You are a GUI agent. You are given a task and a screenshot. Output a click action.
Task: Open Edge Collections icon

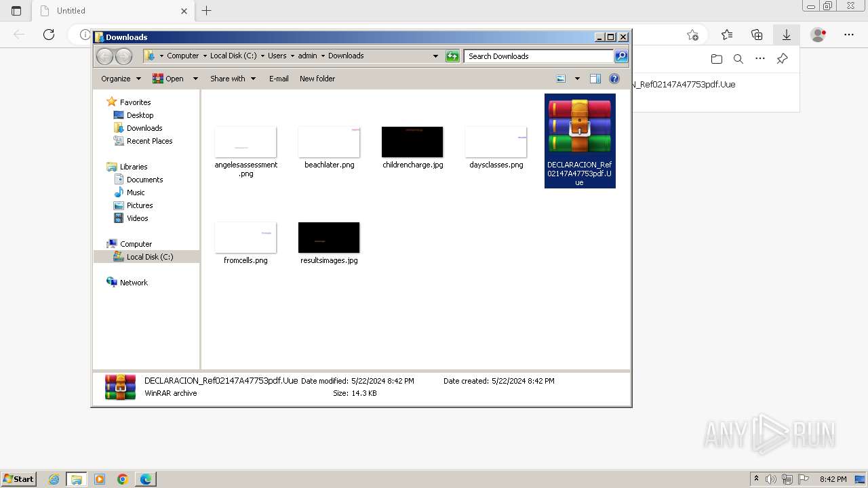coord(757,35)
